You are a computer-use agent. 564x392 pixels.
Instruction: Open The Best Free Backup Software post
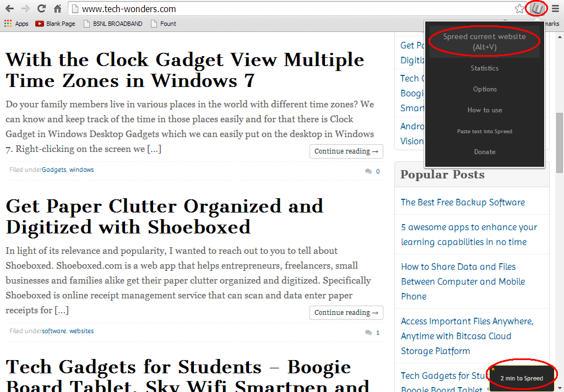463,203
